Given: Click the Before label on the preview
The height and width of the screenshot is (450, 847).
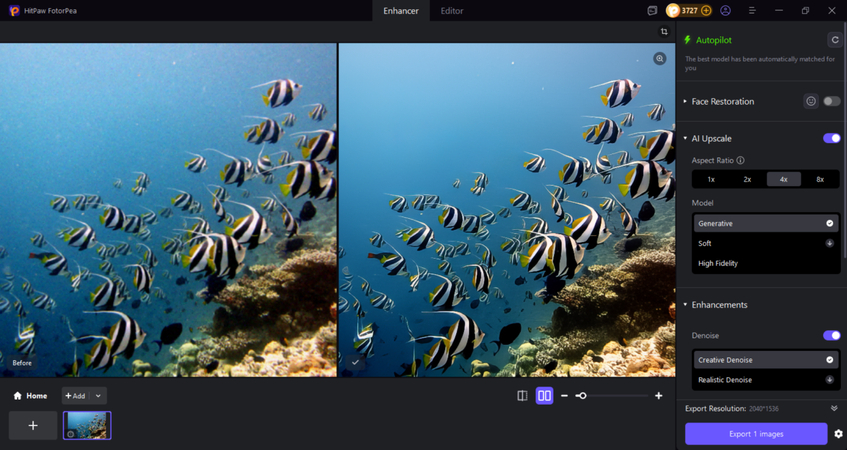Looking at the screenshot, I should (x=22, y=363).
